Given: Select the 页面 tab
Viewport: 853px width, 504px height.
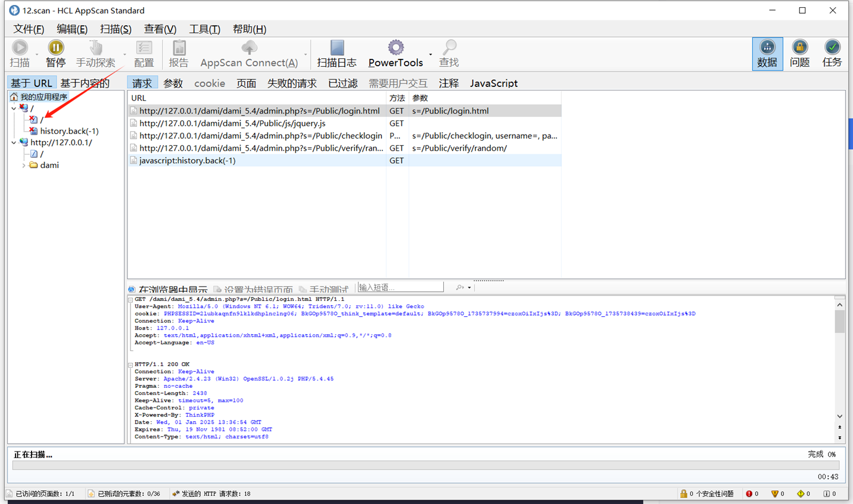Looking at the screenshot, I should 246,83.
